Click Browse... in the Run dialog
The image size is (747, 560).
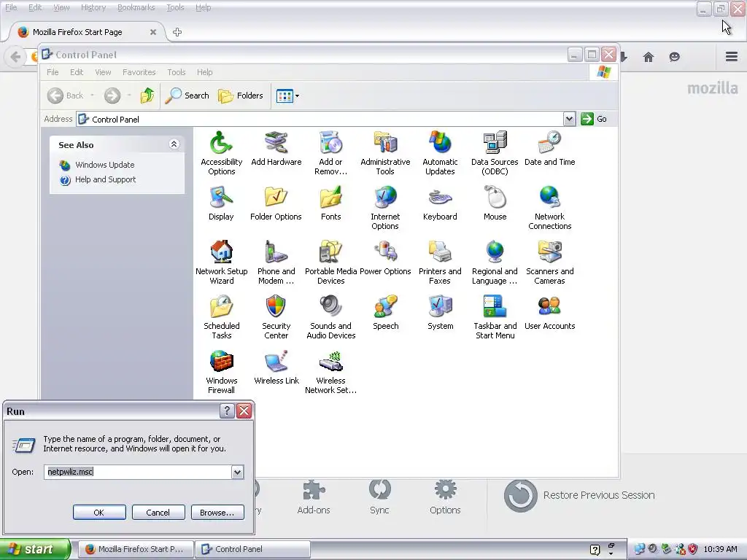[217, 513]
